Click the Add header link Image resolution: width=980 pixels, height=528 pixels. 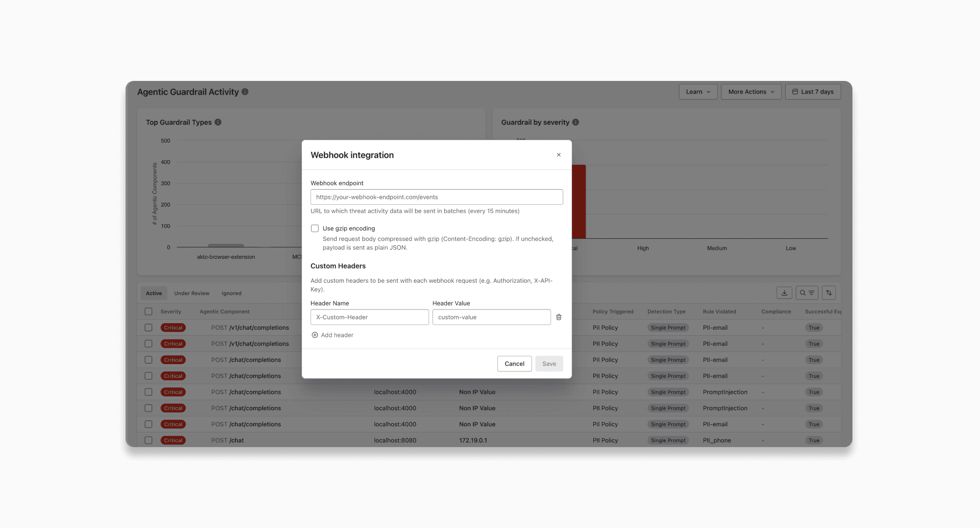333,335
